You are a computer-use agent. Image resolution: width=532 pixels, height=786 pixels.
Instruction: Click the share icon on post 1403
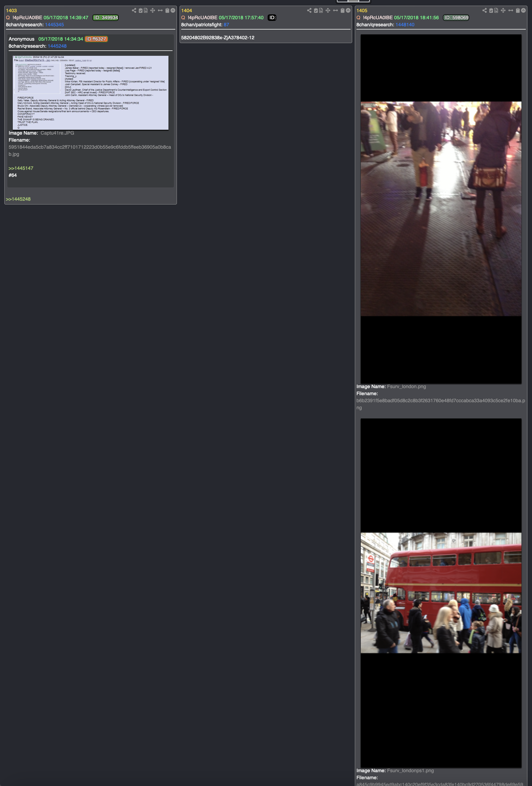[134, 11]
